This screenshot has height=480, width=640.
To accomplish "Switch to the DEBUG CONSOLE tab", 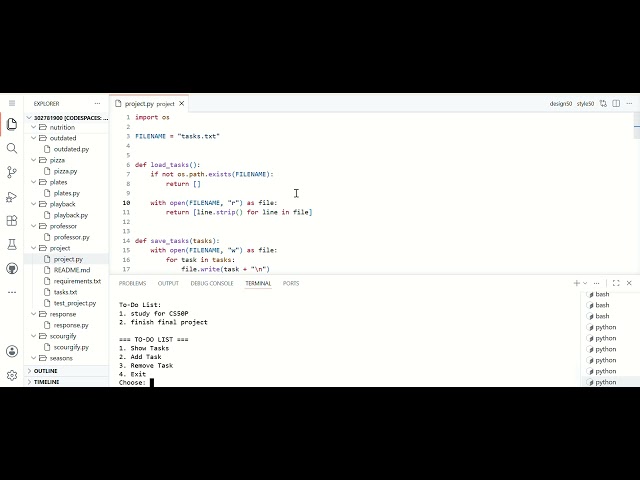I will click(212, 283).
